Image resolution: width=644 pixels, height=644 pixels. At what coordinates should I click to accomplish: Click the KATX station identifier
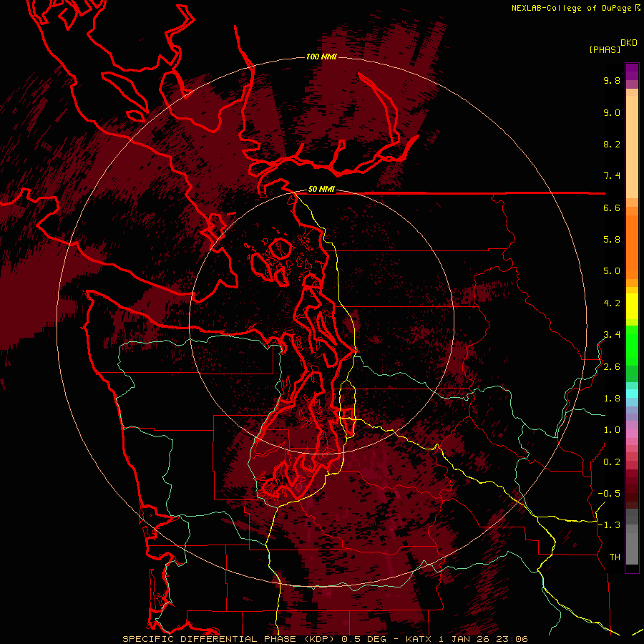pos(419,639)
